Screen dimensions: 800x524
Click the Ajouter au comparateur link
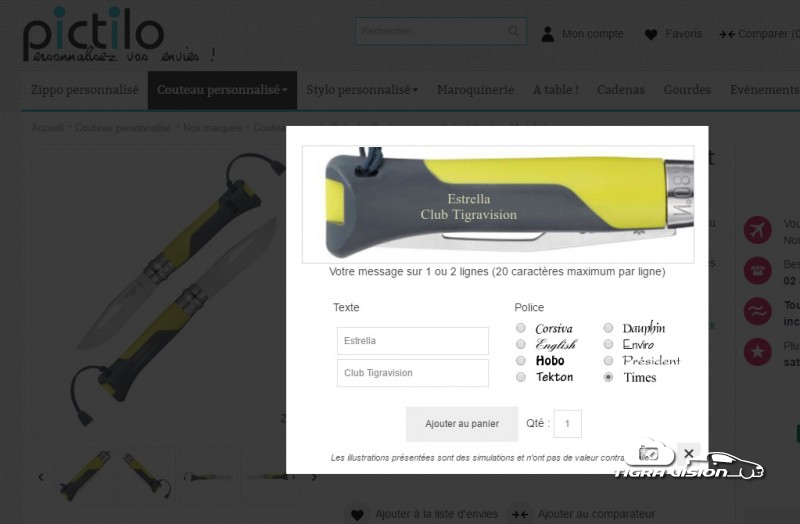point(596,514)
